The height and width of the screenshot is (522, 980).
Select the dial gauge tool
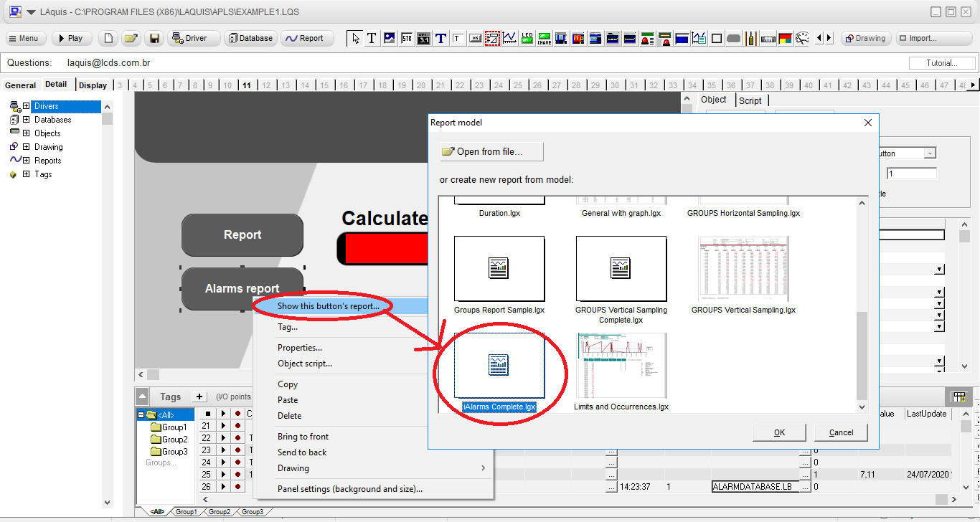pyautogui.click(x=802, y=38)
